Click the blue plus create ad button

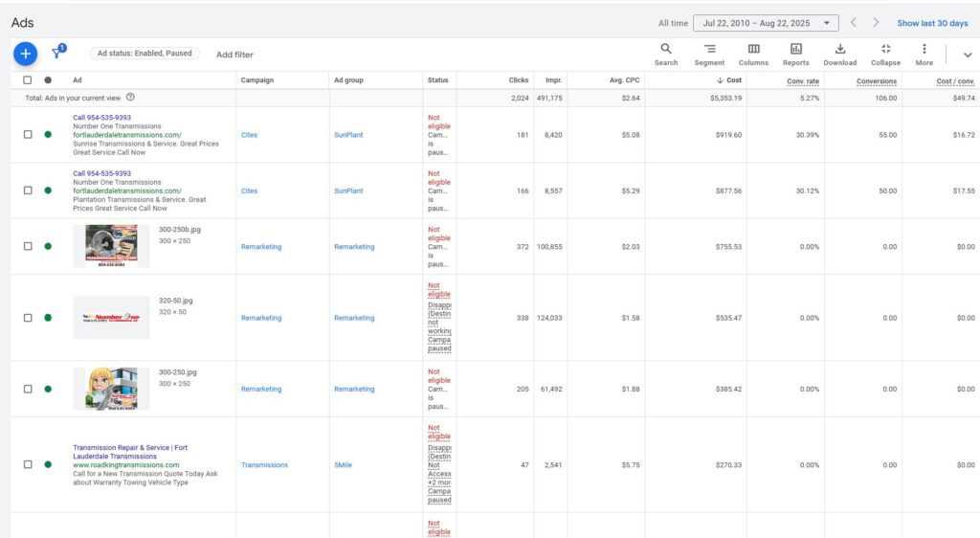coord(26,54)
